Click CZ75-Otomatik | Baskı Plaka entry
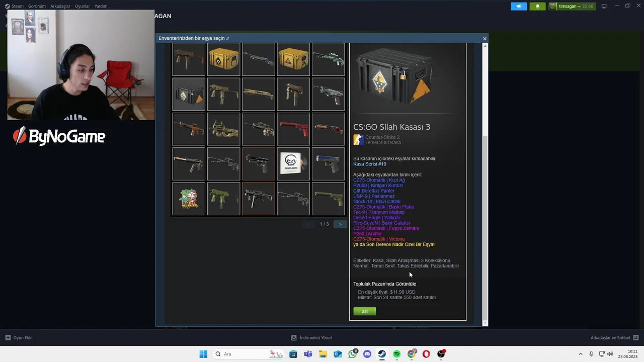Viewport: 644px width, 362px height. (383, 207)
